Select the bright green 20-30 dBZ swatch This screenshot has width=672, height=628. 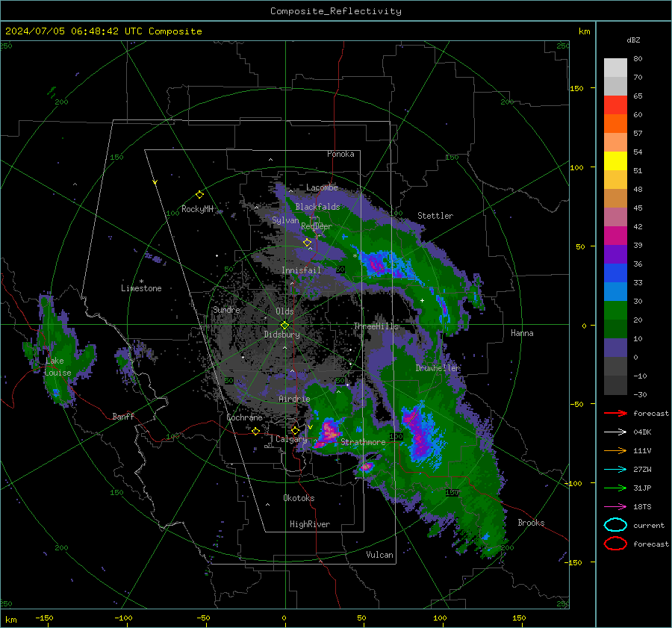(x=615, y=311)
